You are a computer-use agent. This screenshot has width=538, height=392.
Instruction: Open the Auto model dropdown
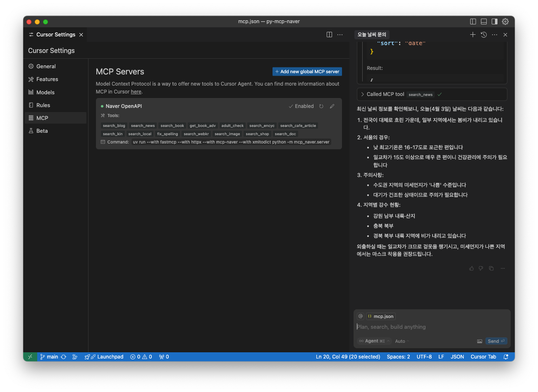pyautogui.click(x=402, y=341)
